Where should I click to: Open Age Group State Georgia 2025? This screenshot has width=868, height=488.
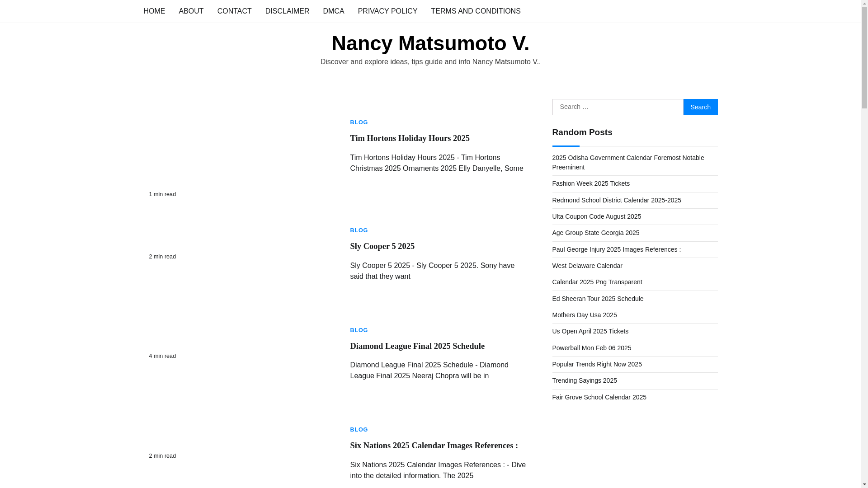coord(596,233)
